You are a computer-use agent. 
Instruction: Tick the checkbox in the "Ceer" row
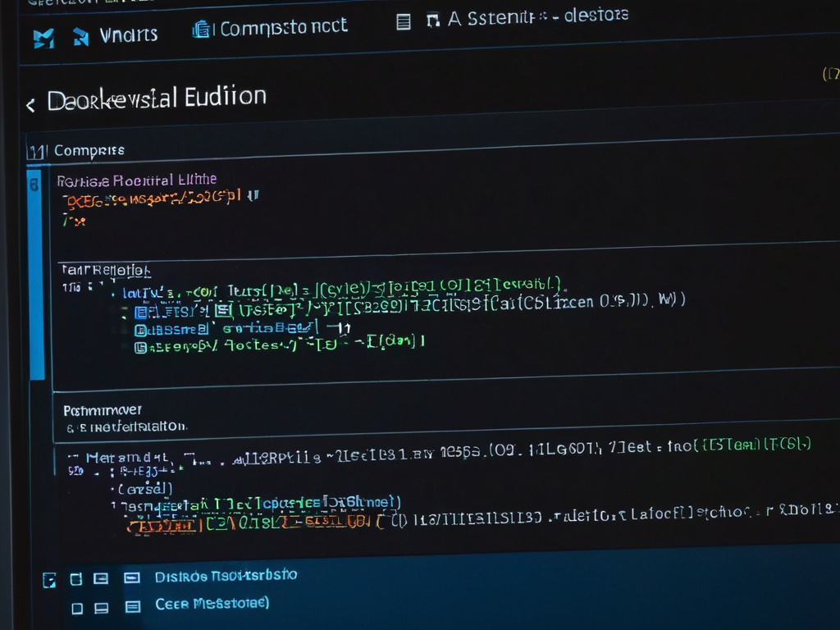77,609
